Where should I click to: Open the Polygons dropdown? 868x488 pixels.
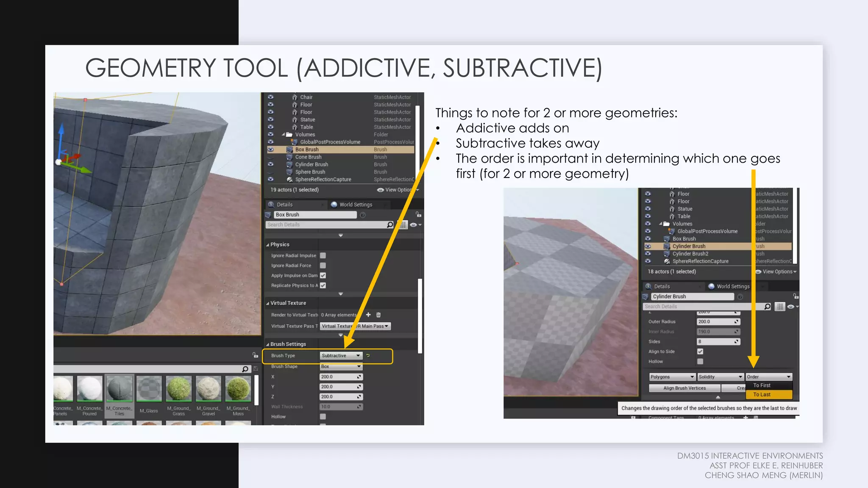(672, 377)
